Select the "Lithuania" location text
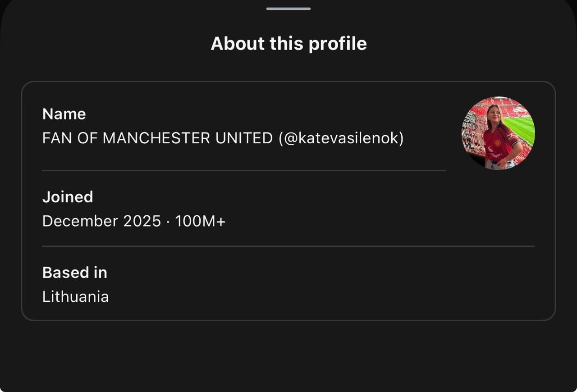This screenshot has height=392, width=577. click(x=75, y=297)
